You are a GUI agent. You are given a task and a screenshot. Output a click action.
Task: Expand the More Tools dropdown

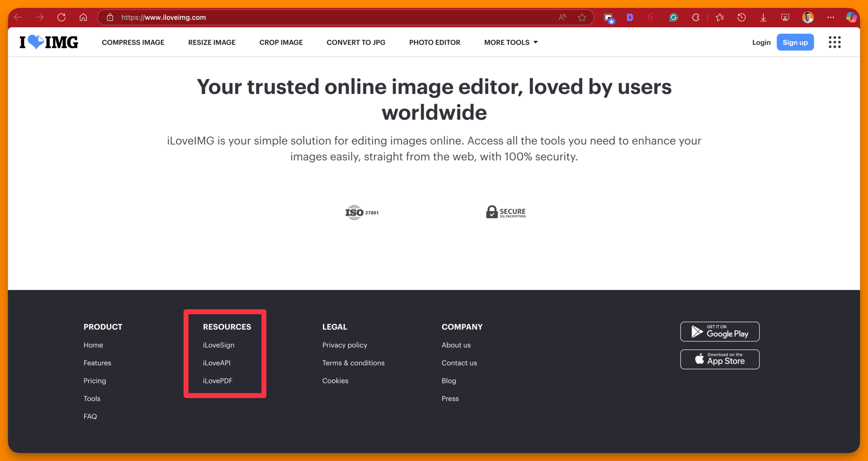[511, 42]
